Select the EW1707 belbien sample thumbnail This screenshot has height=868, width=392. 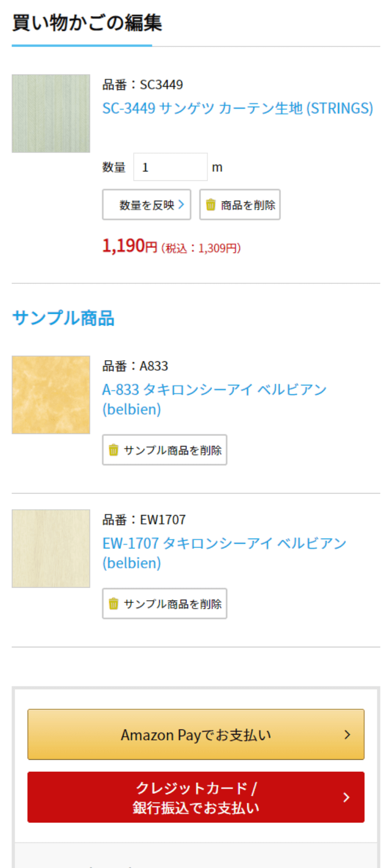click(x=51, y=548)
